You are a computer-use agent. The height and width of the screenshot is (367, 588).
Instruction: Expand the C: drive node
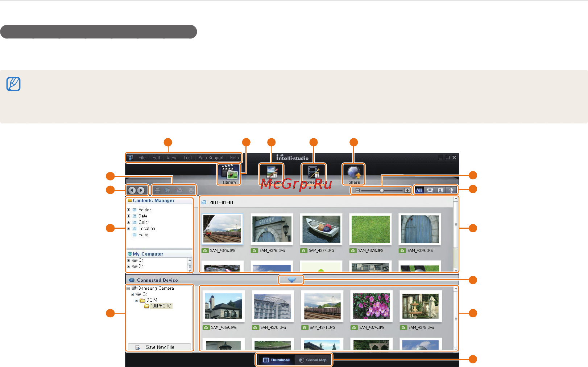[128, 261]
